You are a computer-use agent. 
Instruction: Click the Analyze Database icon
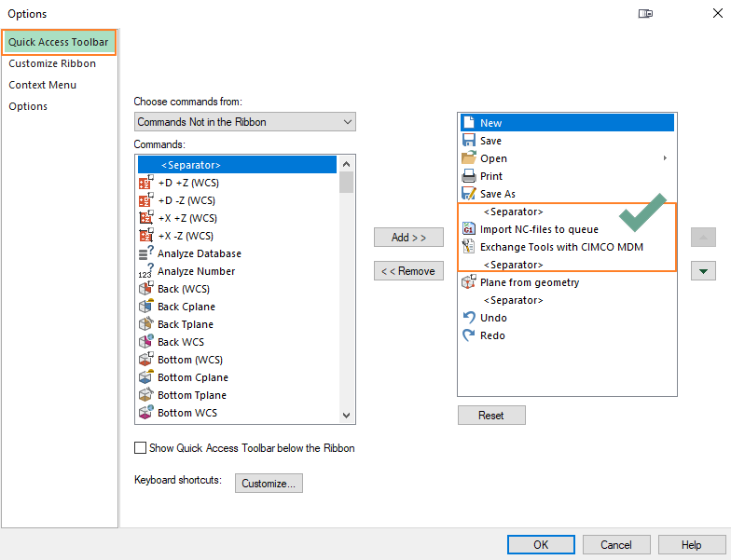(145, 253)
